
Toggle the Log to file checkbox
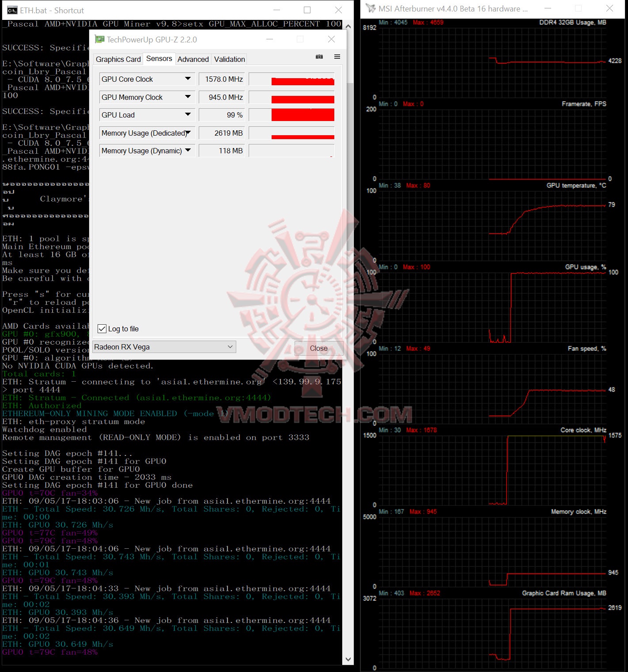click(x=102, y=329)
